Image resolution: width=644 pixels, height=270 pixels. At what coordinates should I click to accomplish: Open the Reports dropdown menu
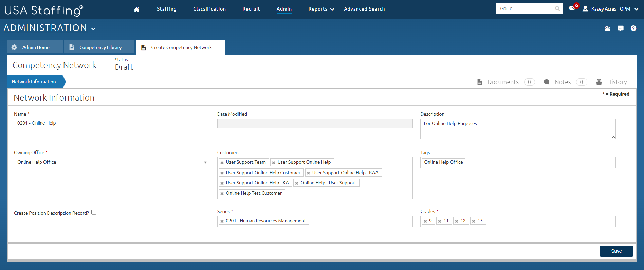321,9
